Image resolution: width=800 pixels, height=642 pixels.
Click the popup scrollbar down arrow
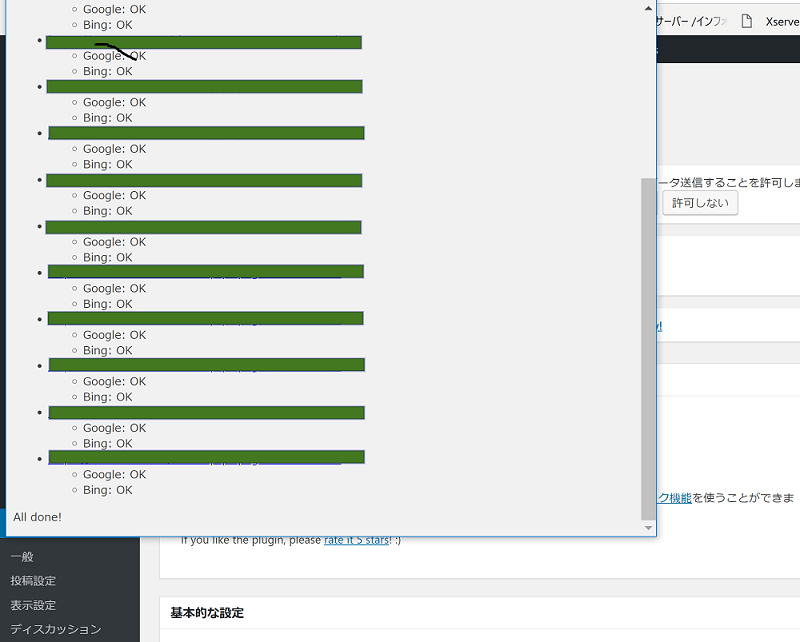(x=648, y=528)
